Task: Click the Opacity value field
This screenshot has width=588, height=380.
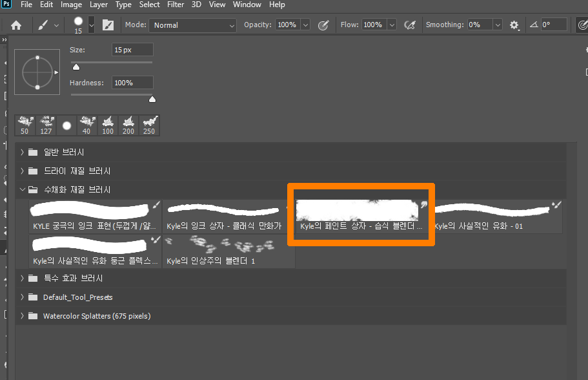Action: 287,25
